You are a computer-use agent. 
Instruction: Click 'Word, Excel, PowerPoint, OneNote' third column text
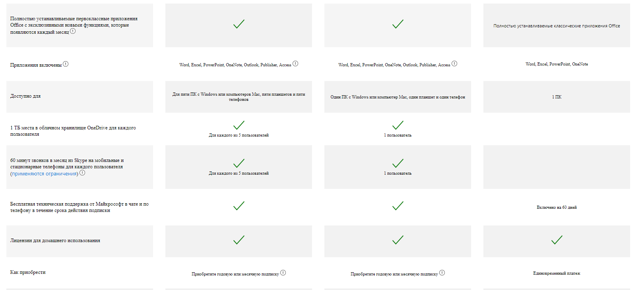pos(557,64)
